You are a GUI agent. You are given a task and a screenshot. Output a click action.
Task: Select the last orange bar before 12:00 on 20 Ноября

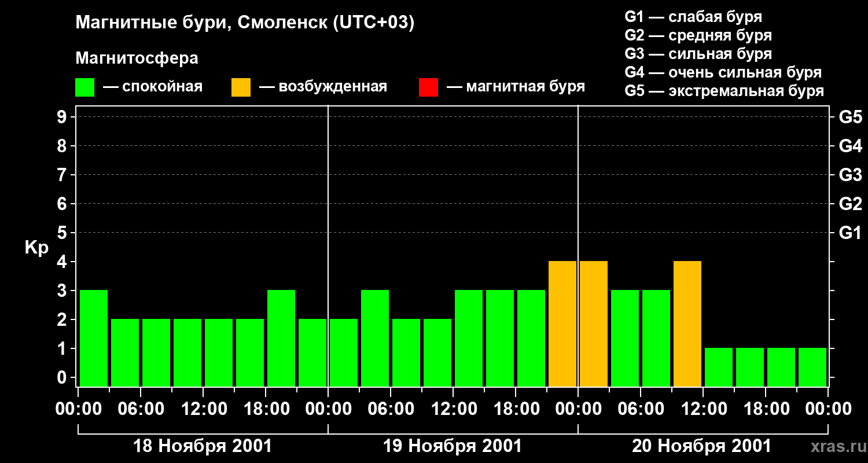click(687, 324)
